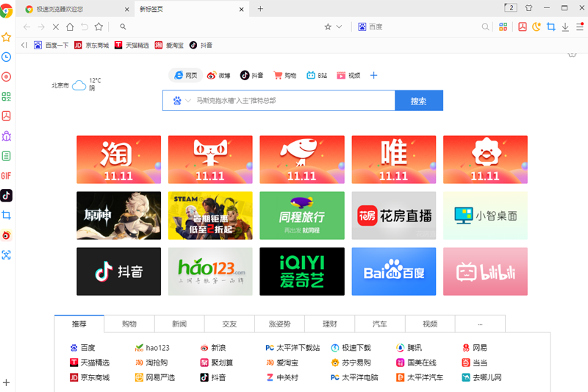Open the Favorites star in the left sidebar
Viewport: 588px width, 392px height.
pos(6,37)
